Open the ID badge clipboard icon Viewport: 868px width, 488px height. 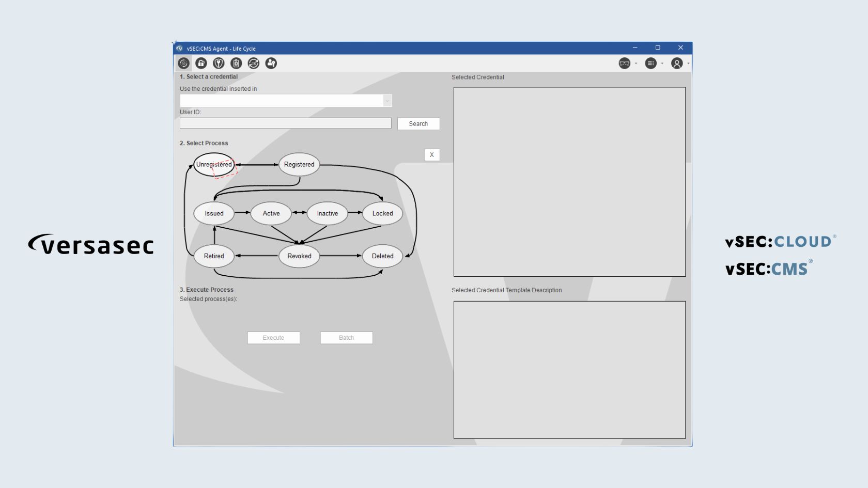pyautogui.click(x=236, y=63)
